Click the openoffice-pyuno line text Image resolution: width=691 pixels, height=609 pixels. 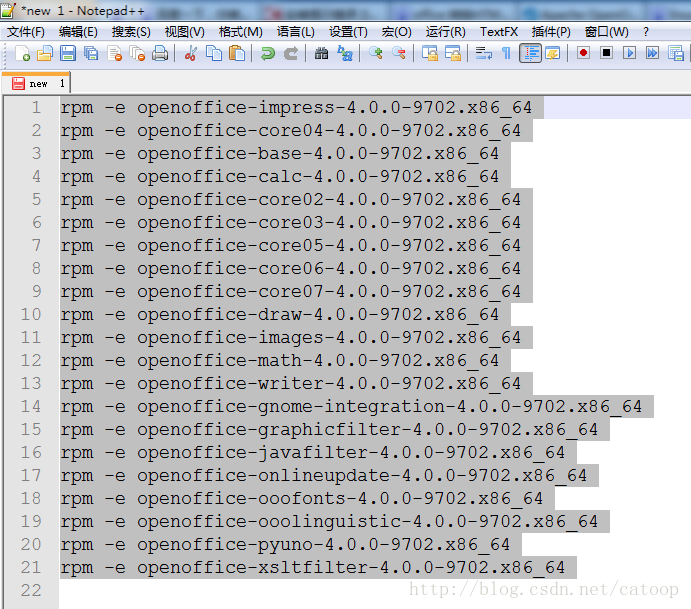click(x=285, y=544)
